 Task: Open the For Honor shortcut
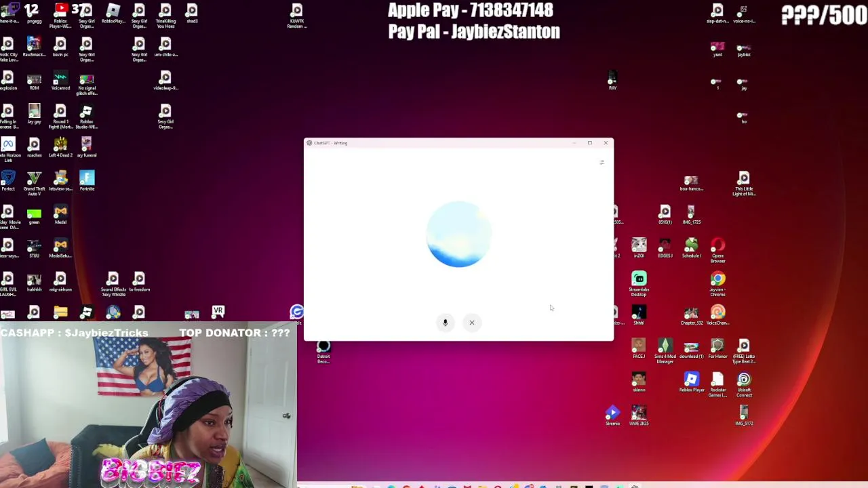pyautogui.click(x=717, y=348)
